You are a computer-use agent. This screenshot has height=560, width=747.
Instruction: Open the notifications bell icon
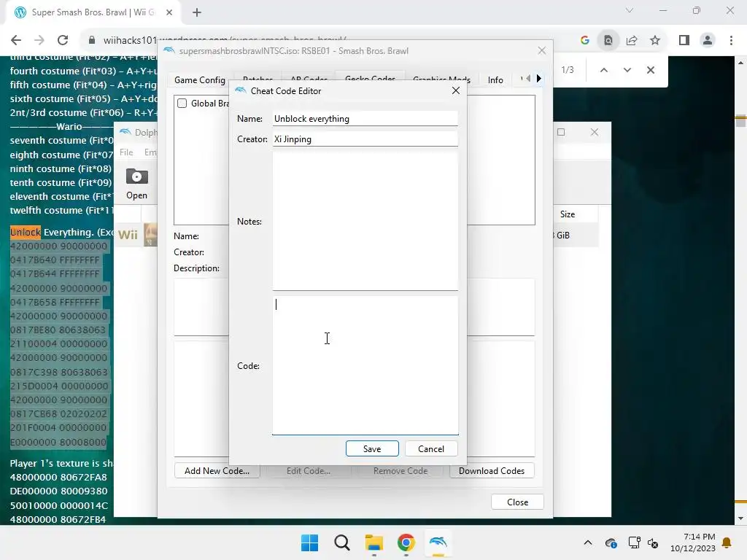(x=727, y=542)
